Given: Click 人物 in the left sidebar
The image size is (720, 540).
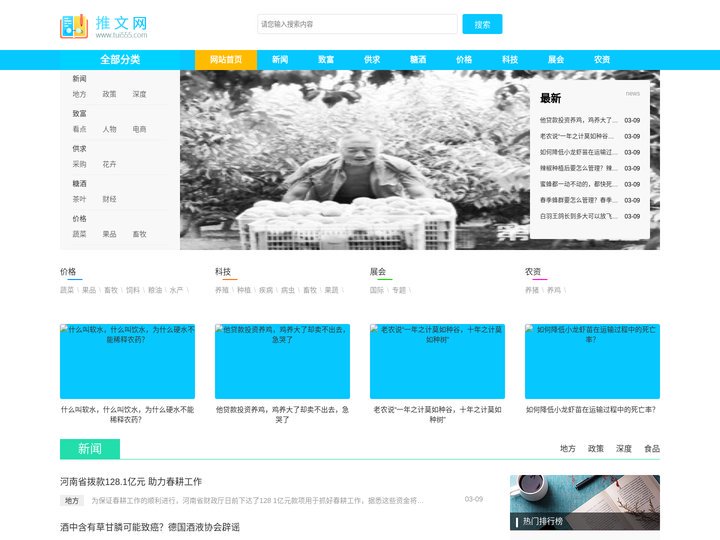Looking at the screenshot, I should 109,129.
